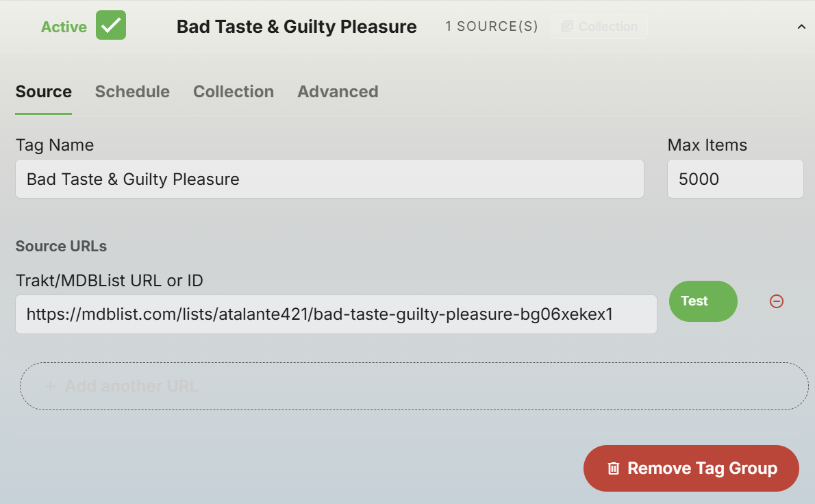Click the plus icon beside Add another URL
815x504 pixels.
coord(50,386)
